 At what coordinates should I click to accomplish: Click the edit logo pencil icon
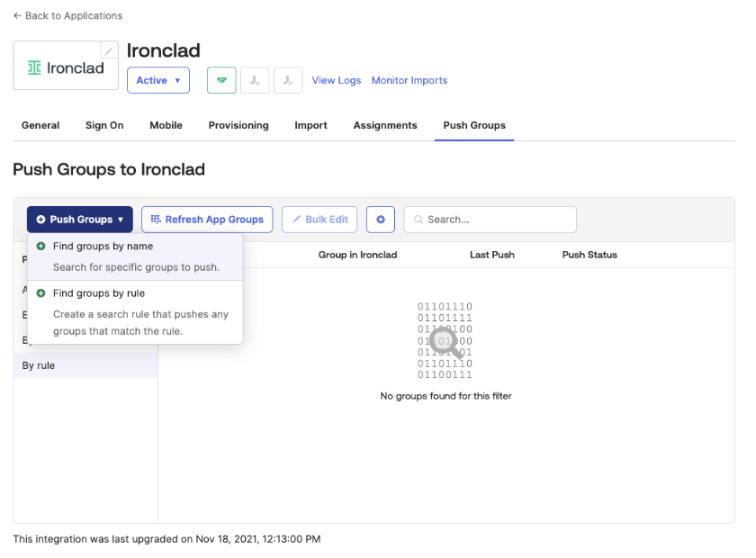tap(109, 50)
